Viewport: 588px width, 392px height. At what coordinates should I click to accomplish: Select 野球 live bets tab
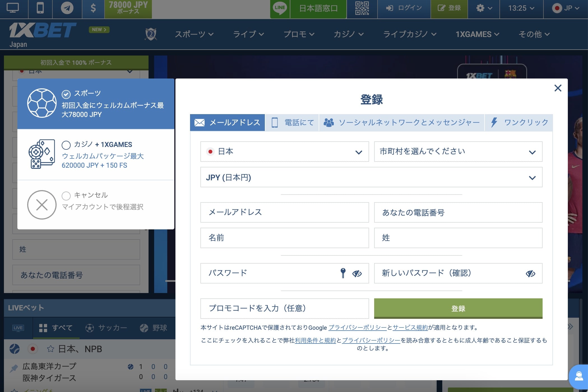154,328
